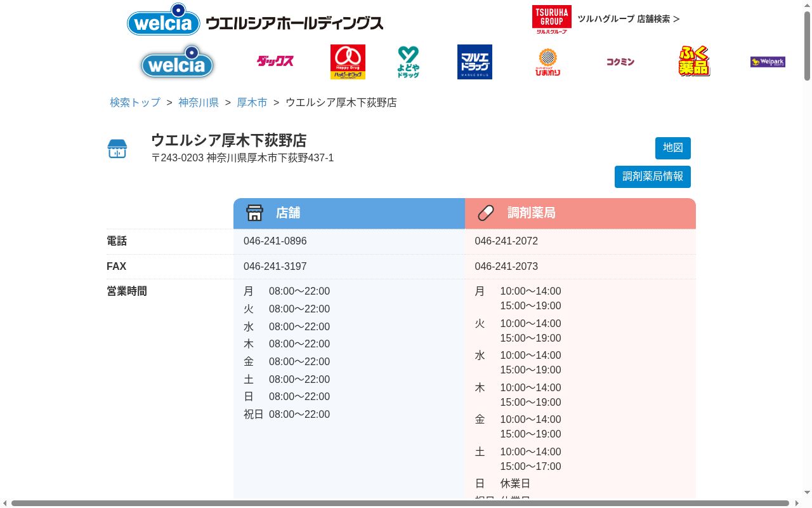
Task: Click the storefront icon beside store name
Action: tap(117, 149)
